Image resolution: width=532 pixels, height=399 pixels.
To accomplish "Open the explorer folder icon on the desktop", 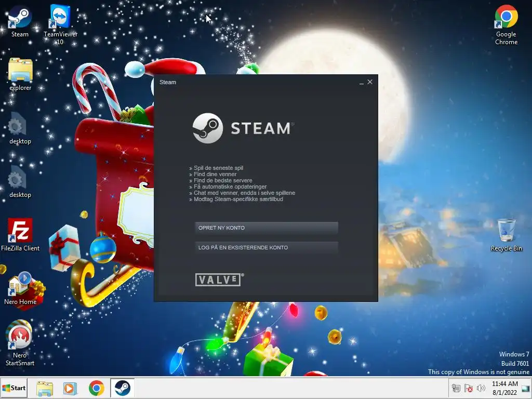I will coord(20,75).
